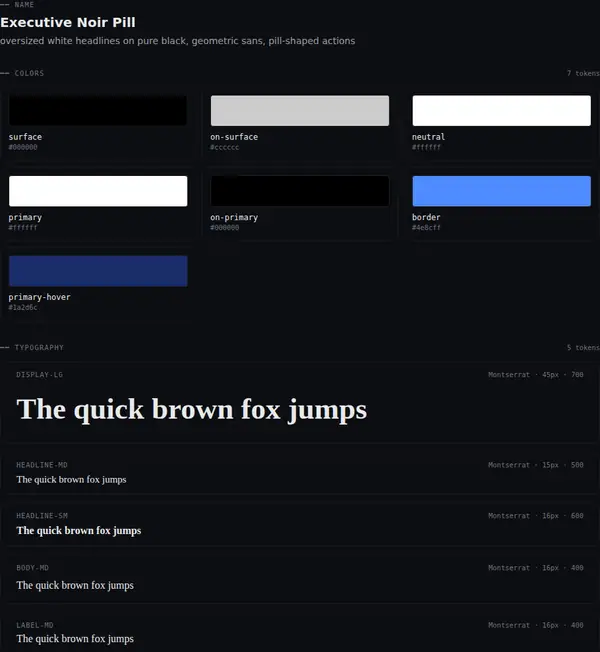The image size is (600, 652).
Task: Click the 'Executive Noir Pill' title
Action: pyautogui.click(x=68, y=22)
